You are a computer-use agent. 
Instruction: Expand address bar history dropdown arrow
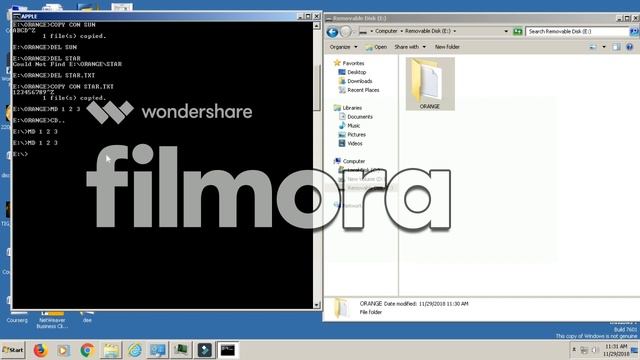[506, 31]
